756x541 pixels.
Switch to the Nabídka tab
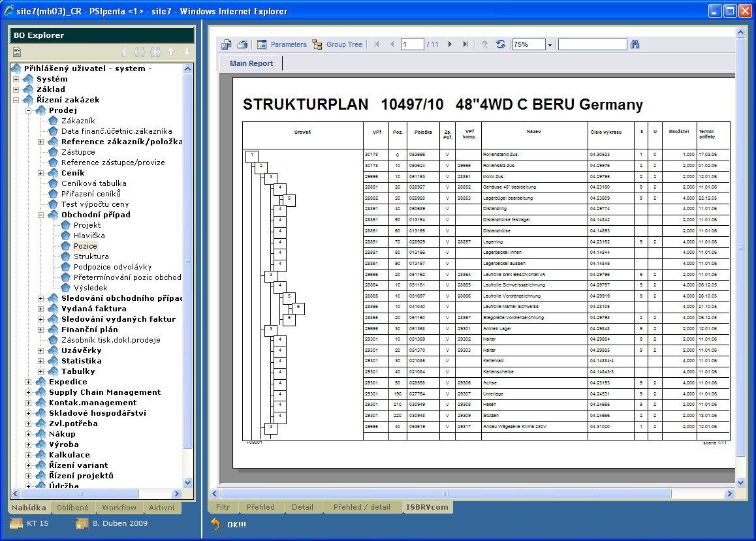click(29, 507)
